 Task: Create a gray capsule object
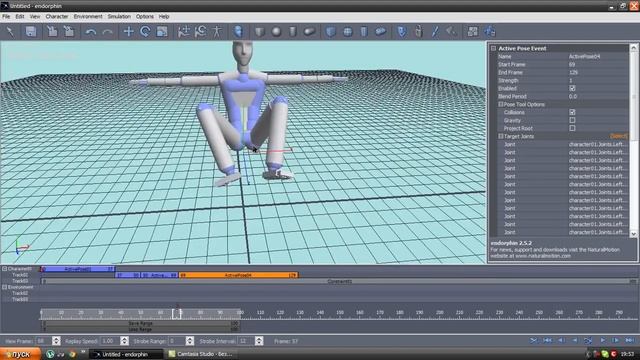click(309, 31)
